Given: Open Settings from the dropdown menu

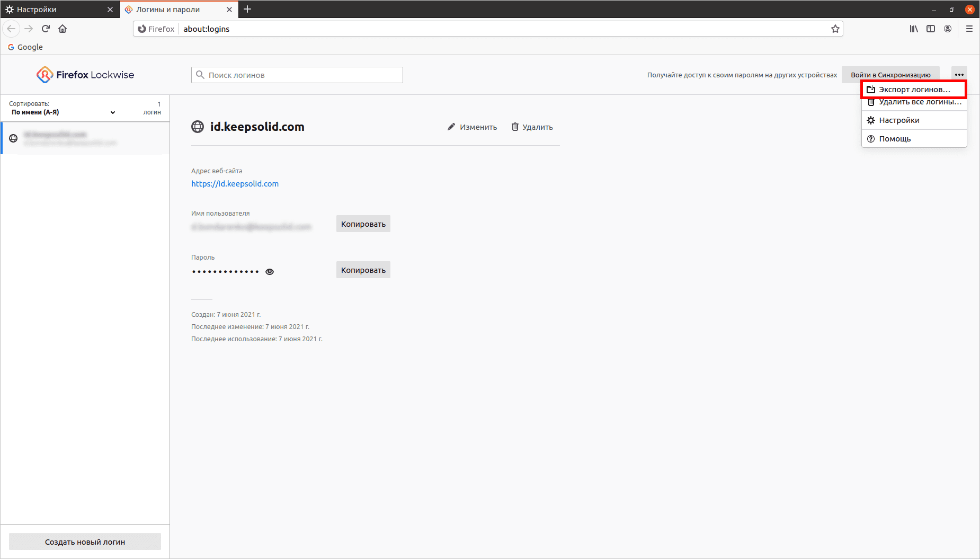Looking at the screenshot, I should pos(899,120).
